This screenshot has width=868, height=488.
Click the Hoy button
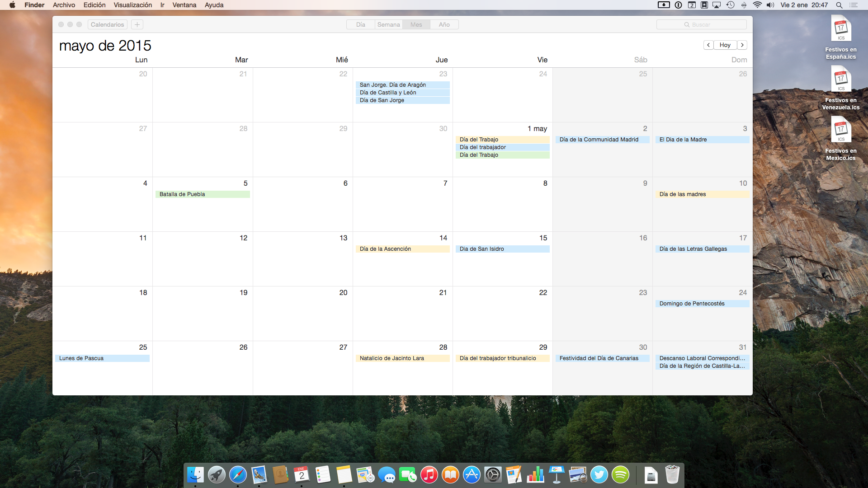click(725, 45)
